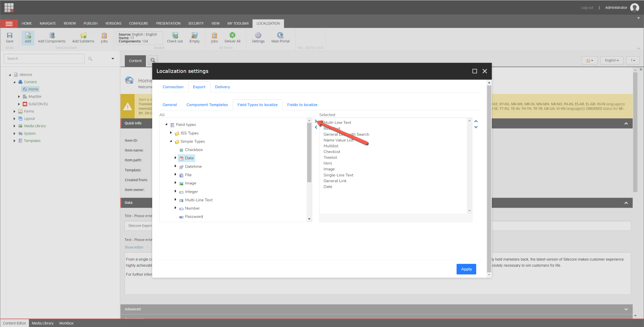Switch to the Connection tab

click(173, 87)
